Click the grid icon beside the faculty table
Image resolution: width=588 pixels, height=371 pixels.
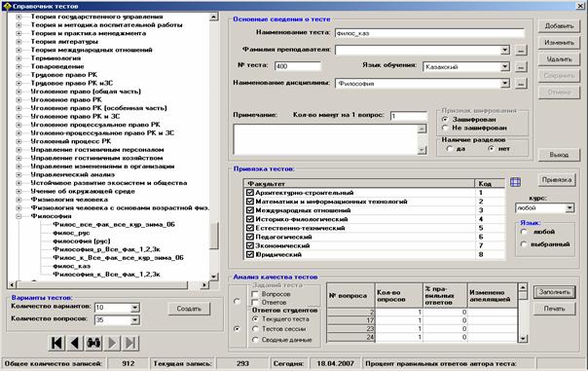click(516, 182)
